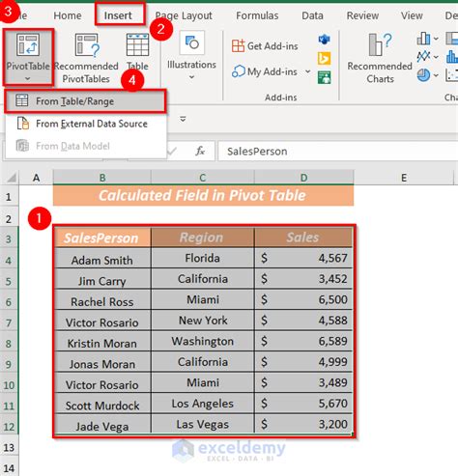Click Get Add-ins

[265, 46]
